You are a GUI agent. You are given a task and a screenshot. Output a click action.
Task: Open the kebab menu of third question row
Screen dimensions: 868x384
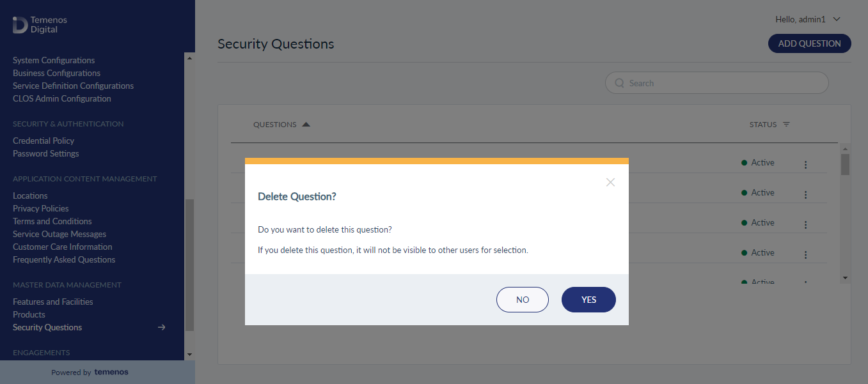(805, 225)
